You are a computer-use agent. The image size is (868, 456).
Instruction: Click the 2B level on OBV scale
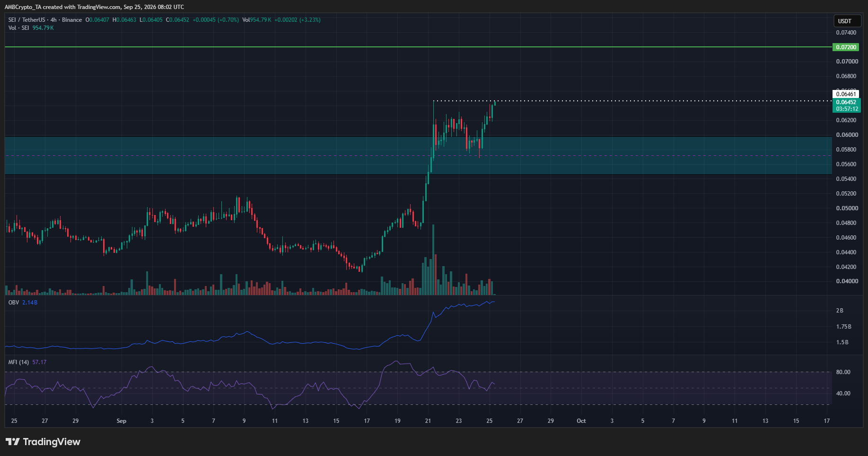coord(840,311)
